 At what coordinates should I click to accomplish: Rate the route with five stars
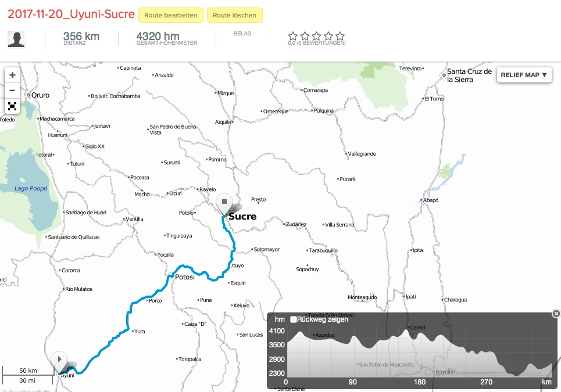coord(340,36)
